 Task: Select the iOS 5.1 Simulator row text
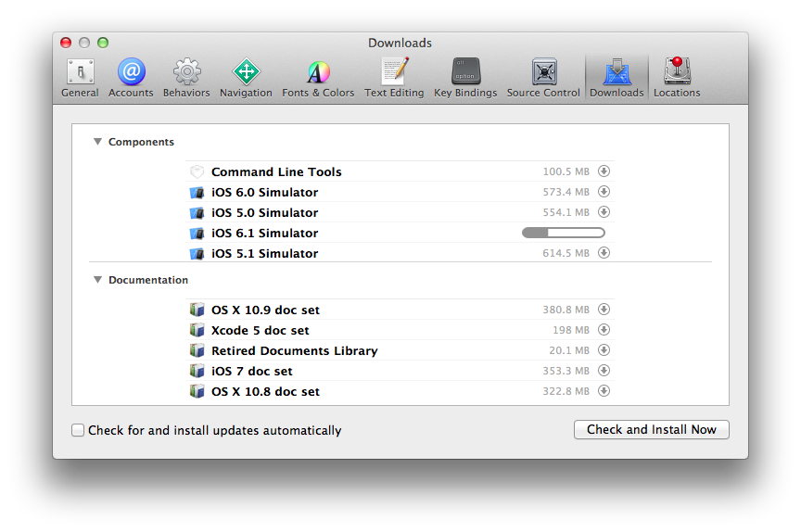tap(264, 253)
